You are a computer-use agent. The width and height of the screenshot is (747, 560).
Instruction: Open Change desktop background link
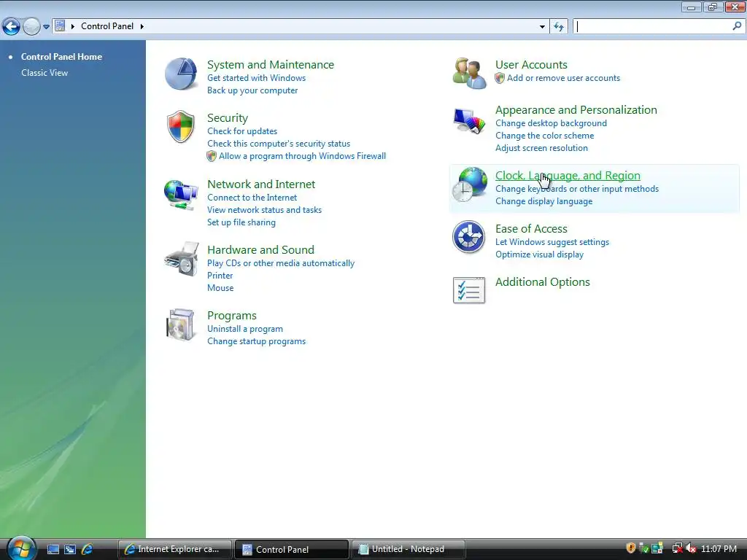pyautogui.click(x=551, y=123)
